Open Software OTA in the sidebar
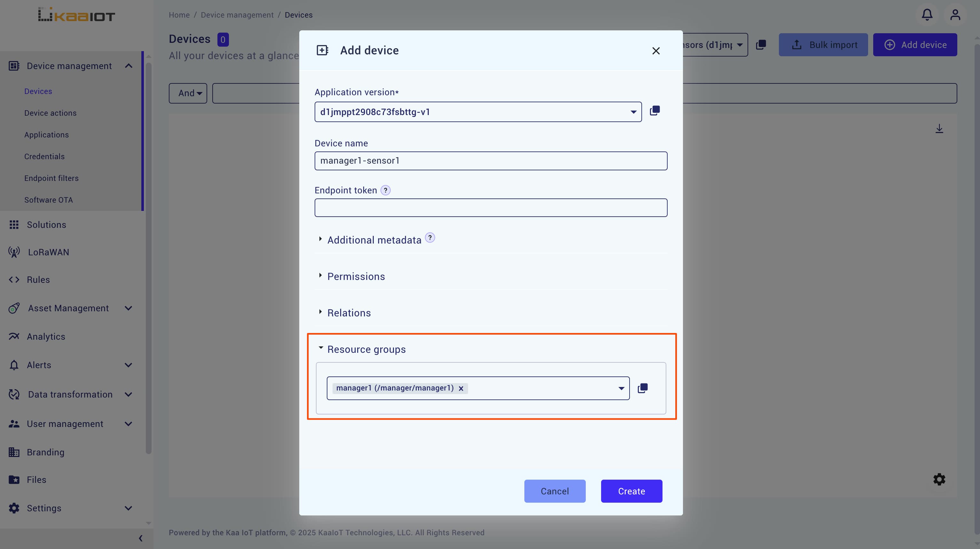This screenshot has width=980, height=549. point(48,200)
